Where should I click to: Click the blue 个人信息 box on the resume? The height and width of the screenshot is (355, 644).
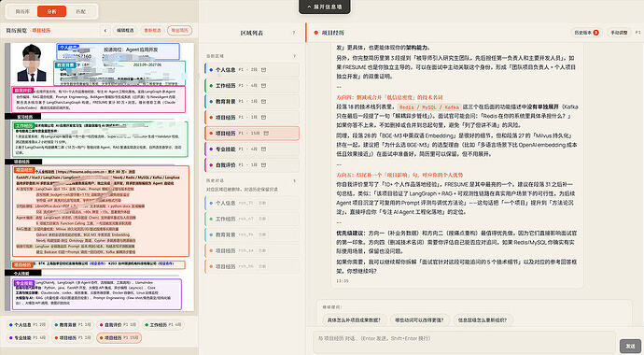pyautogui.click(x=118, y=51)
